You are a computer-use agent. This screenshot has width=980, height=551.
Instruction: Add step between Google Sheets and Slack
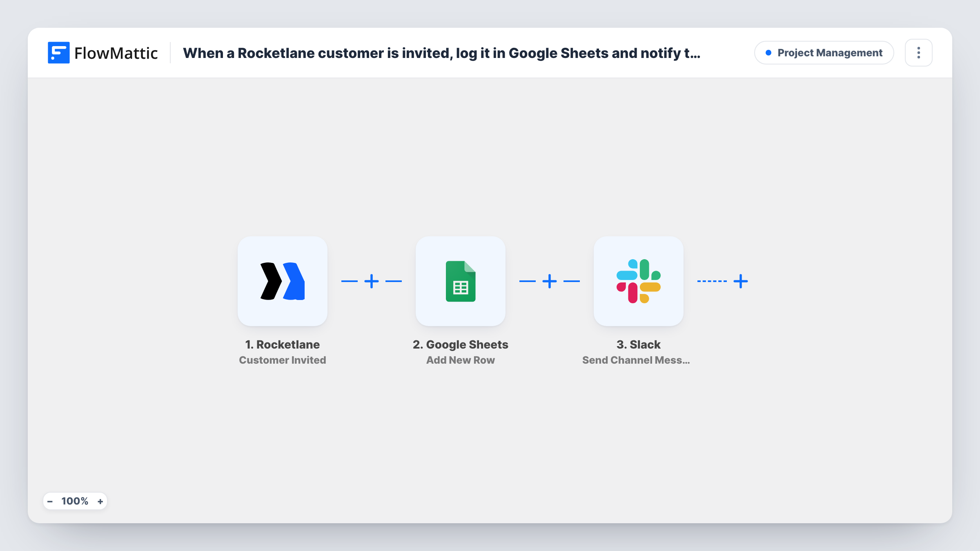pos(550,281)
